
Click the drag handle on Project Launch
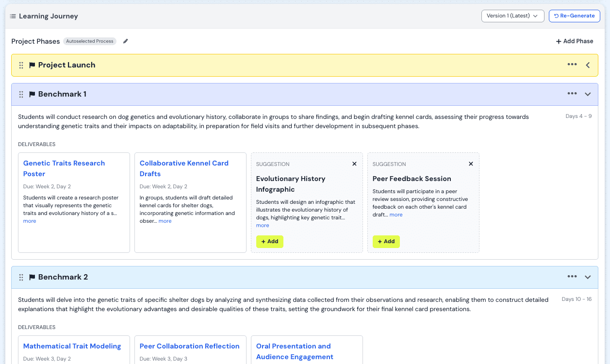click(21, 65)
